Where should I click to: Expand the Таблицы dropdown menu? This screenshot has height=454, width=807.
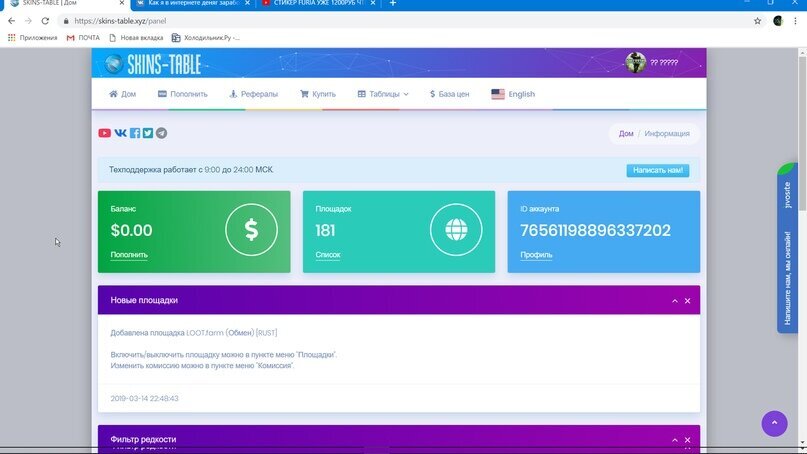[x=383, y=94]
